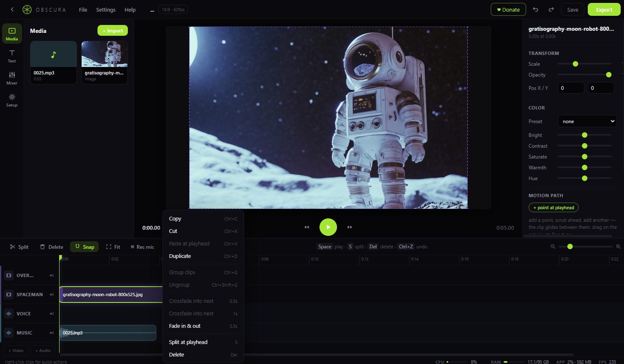
Task: Click the Pos Y input field
Action: [x=601, y=88]
